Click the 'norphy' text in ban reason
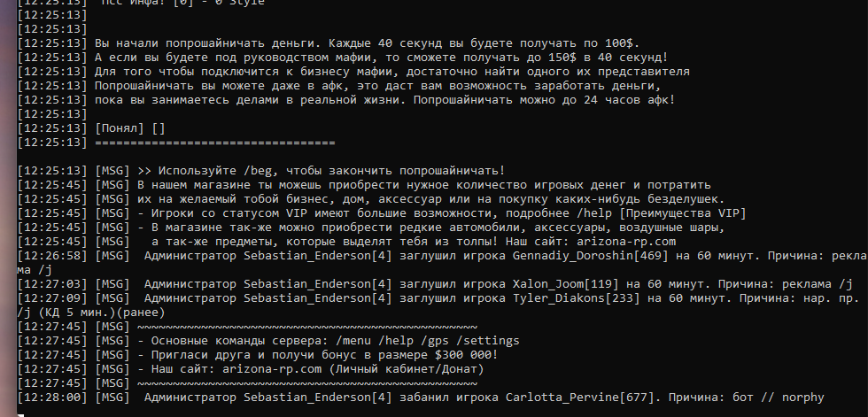868x417 pixels. [800, 398]
